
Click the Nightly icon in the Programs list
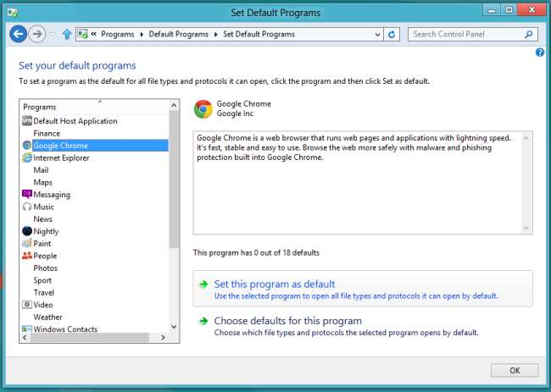27,231
